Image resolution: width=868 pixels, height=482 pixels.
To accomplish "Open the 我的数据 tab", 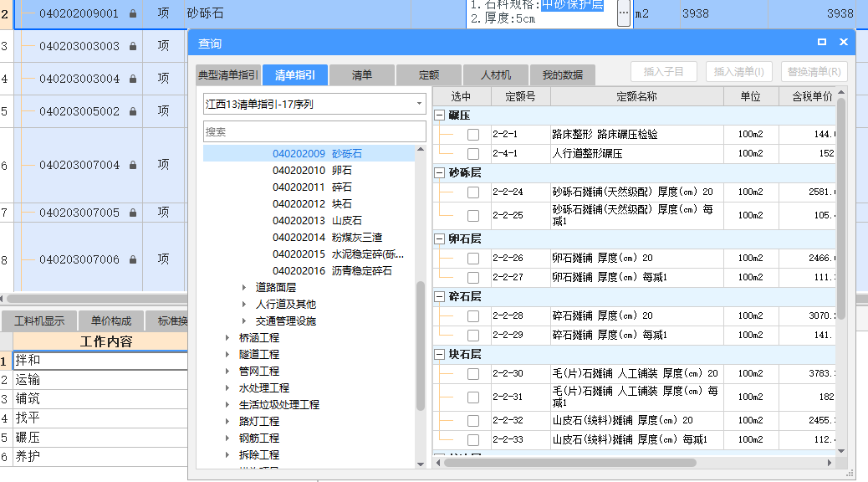I will pyautogui.click(x=562, y=74).
